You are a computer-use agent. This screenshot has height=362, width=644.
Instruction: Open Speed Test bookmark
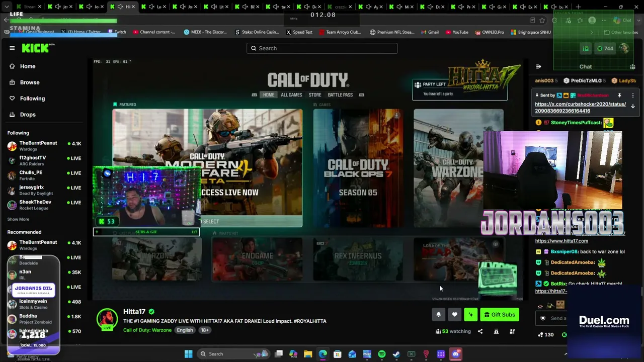click(299, 32)
